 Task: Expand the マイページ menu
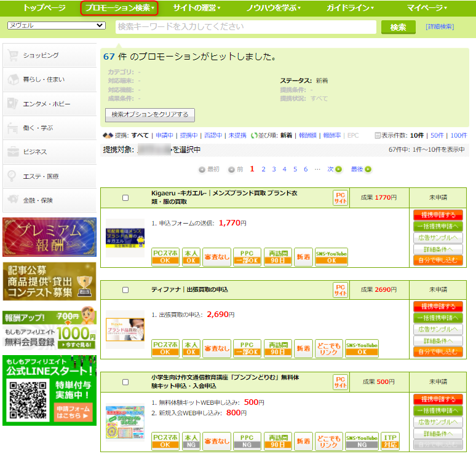pos(427,8)
